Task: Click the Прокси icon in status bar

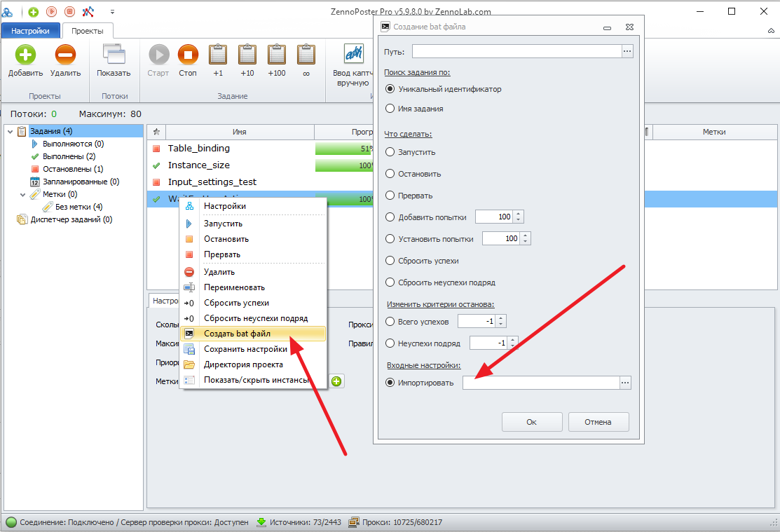Action: click(354, 523)
